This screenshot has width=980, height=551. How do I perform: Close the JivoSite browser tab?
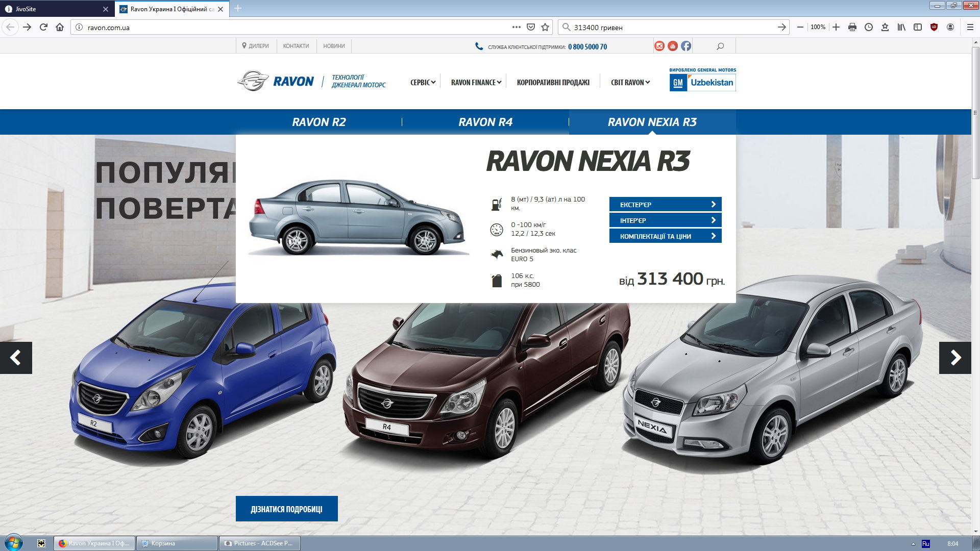click(106, 9)
